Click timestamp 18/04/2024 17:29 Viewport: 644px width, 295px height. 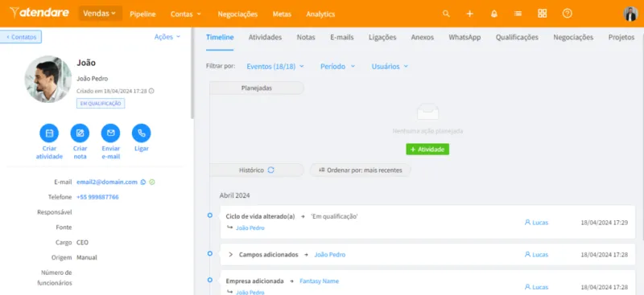click(x=605, y=223)
